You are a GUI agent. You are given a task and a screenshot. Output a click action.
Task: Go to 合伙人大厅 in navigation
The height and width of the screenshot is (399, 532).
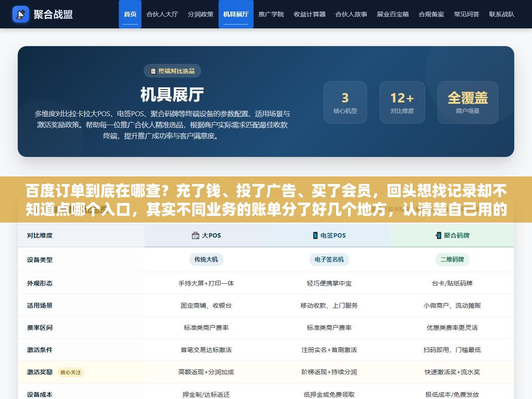coord(162,14)
